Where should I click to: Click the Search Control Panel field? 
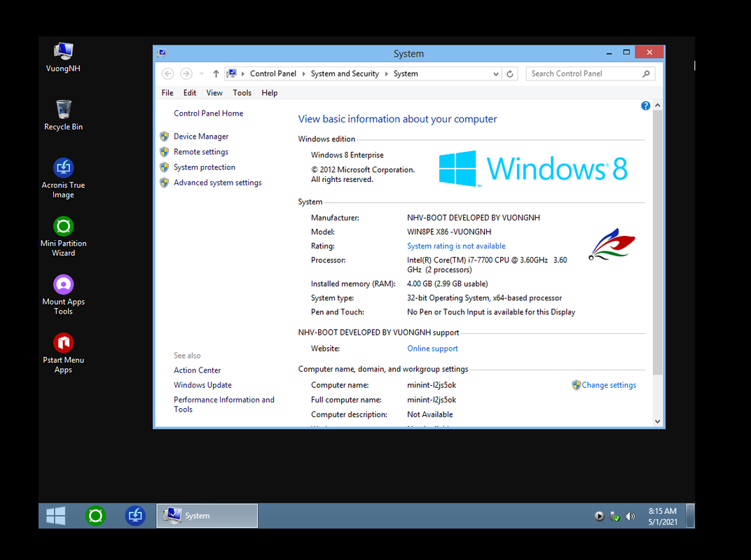(590, 73)
